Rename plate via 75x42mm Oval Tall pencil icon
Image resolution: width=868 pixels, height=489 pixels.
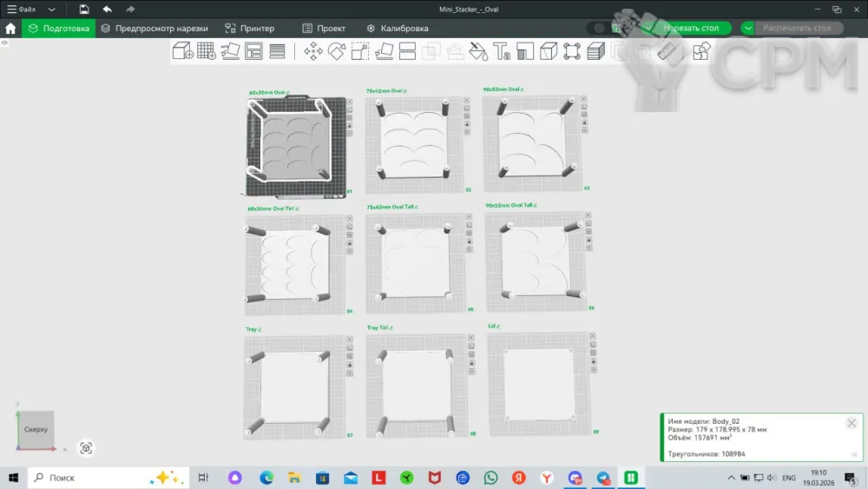pos(417,207)
